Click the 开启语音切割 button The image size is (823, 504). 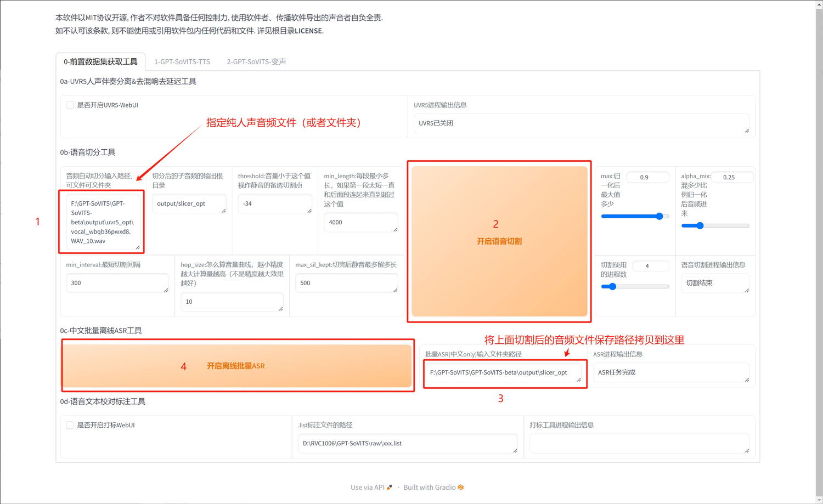499,241
